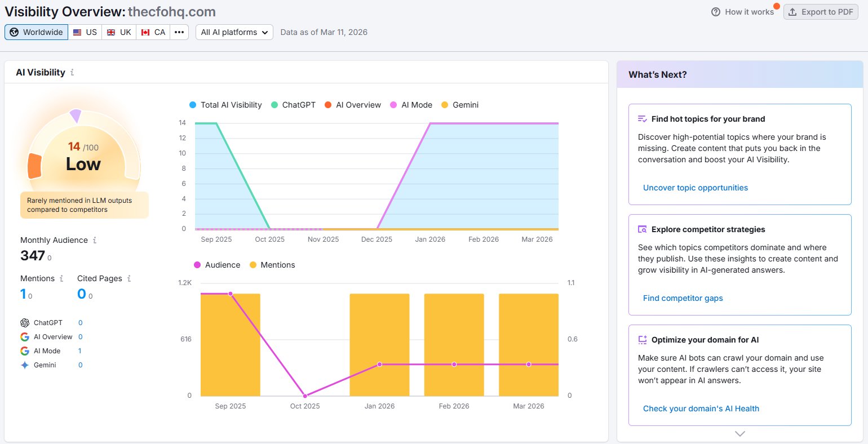Click the Google icon beside AI Mode
Image resolution: width=868 pixels, height=444 pixels.
click(25, 351)
